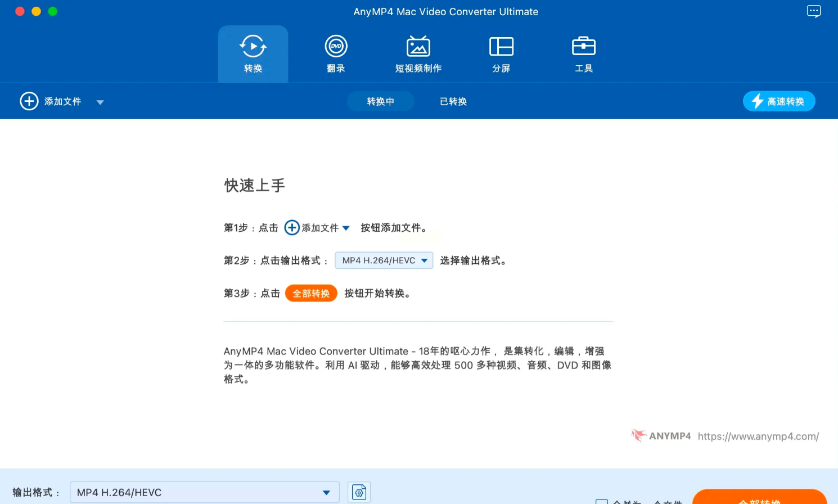Open the 短视频制作 tab
The width and height of the screenshot is (838, 504).
click(418, 54)
